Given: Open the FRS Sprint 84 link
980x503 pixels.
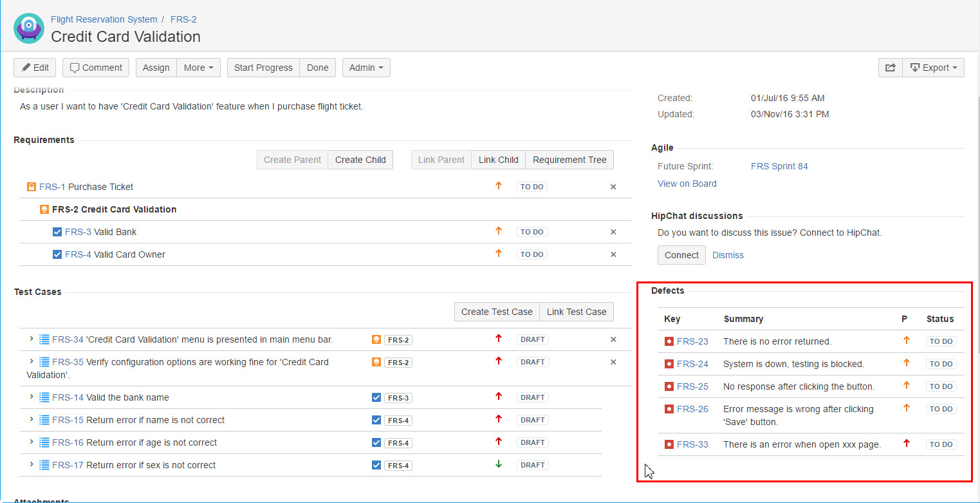Looking at the screenshot, I should tap(779, 166).
